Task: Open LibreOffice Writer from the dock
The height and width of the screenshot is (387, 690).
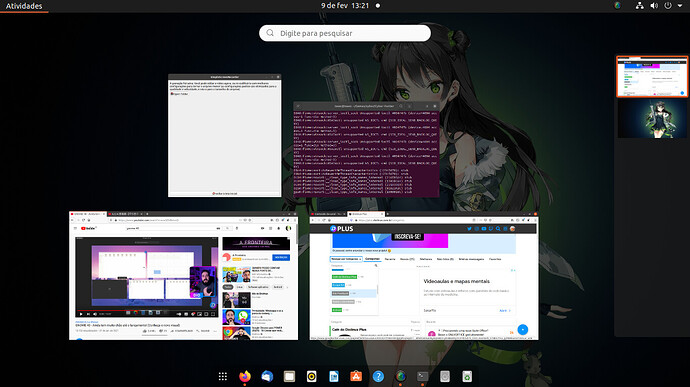Action: [x=334, y=376]
